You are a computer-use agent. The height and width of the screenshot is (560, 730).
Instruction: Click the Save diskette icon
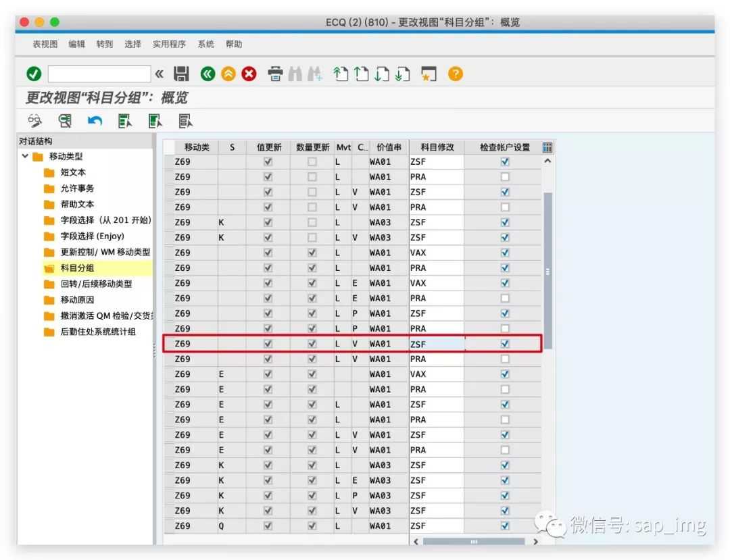tap(181, 74)
